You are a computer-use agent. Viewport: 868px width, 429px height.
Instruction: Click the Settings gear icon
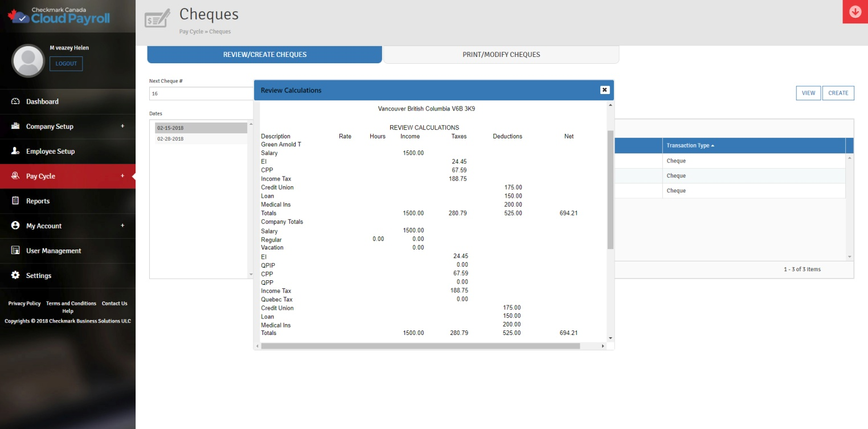click(x=15, y=275)
